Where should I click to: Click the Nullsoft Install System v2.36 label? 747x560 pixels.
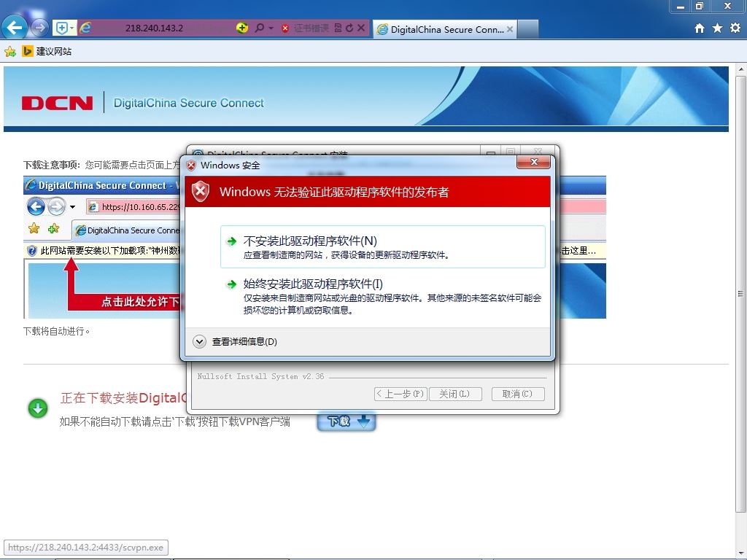point(260,377)
